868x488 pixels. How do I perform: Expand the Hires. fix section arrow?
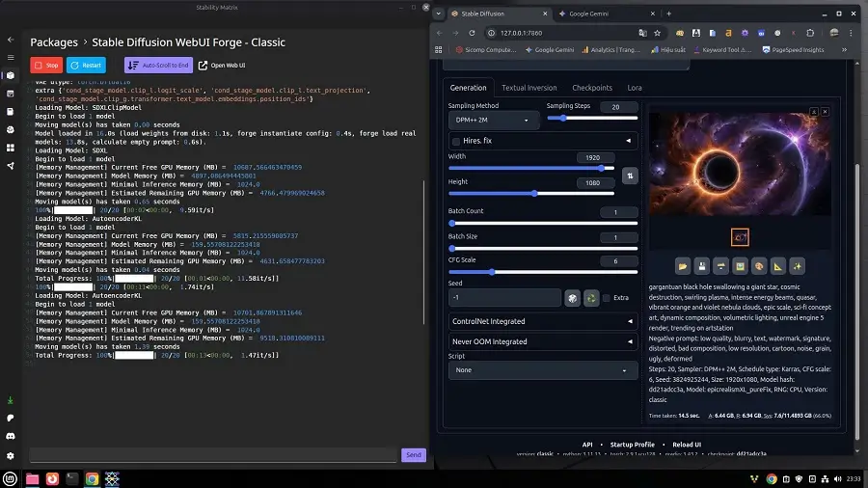pyautogui.click(x=628, y=141)
